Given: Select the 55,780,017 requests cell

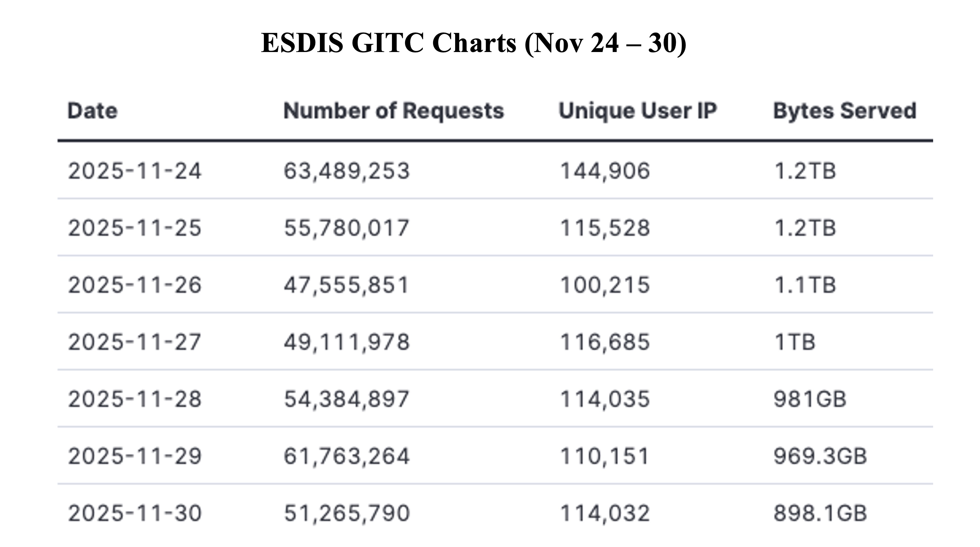Looking at the screenshot, I should tap(346, 228).
